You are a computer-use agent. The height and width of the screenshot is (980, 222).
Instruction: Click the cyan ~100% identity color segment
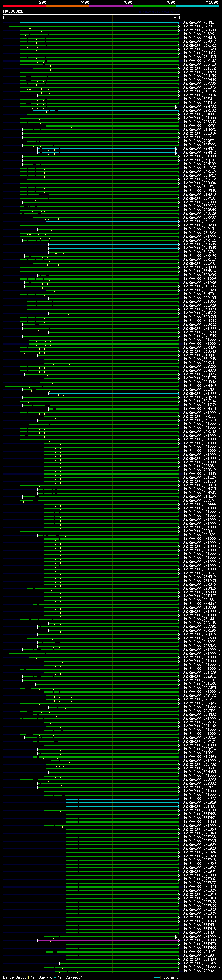tap(197, 6)
